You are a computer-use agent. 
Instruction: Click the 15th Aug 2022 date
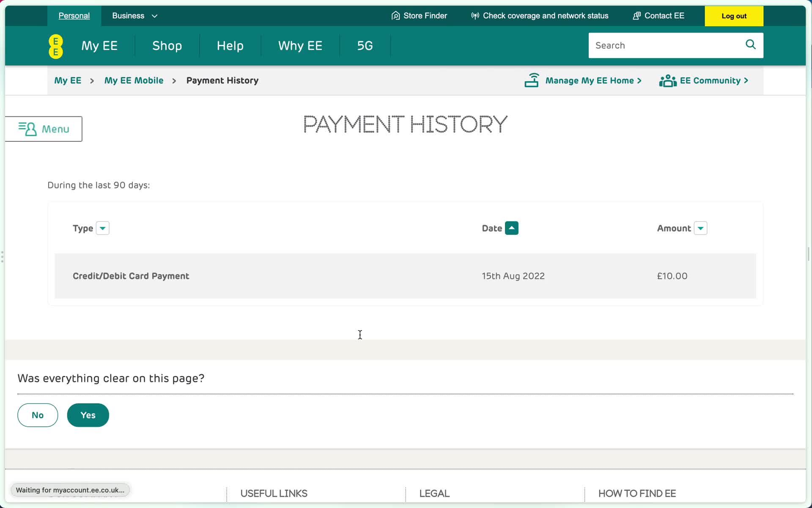tap(513, 276)
